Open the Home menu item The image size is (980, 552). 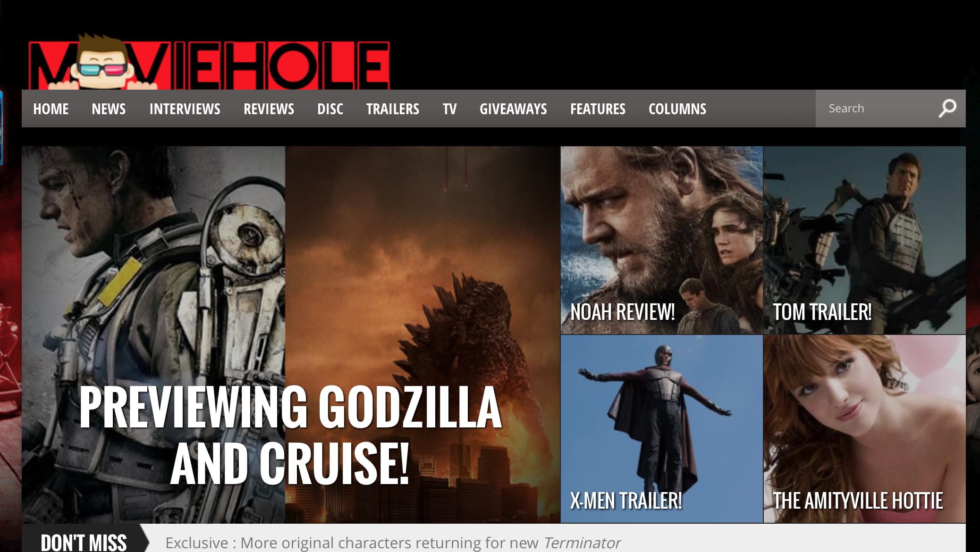(51, 109)
